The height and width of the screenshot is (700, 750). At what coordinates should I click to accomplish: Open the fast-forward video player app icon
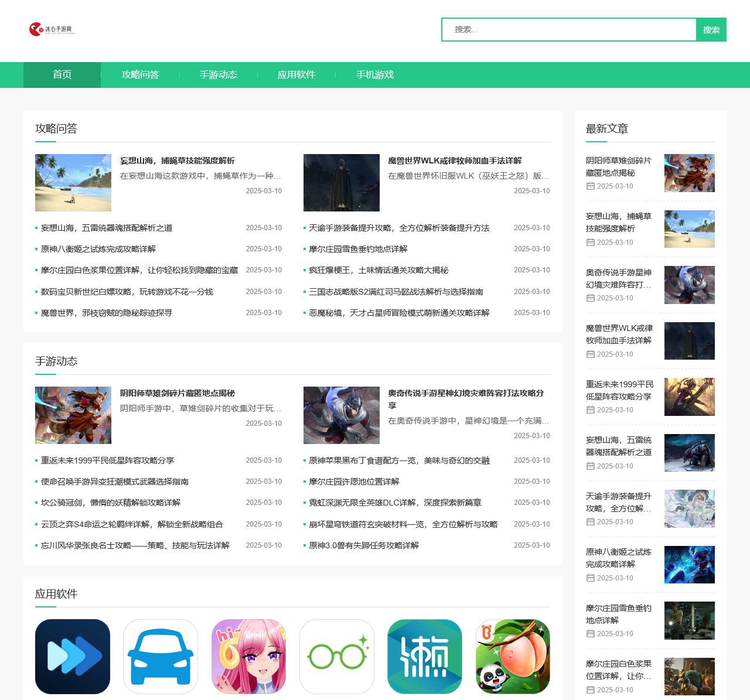pyautogui.click(x=72, y=656)
